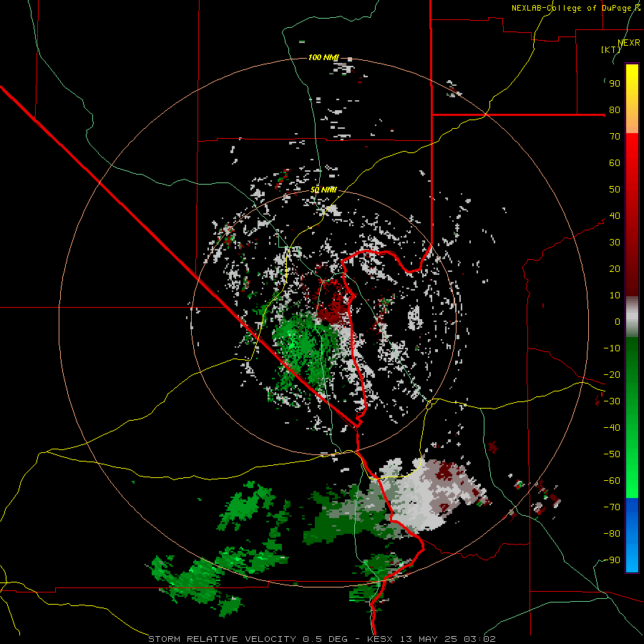Click the 100 NMI range ring label
644x644 pixels.
pyautogui.click(x=323, y=57)
